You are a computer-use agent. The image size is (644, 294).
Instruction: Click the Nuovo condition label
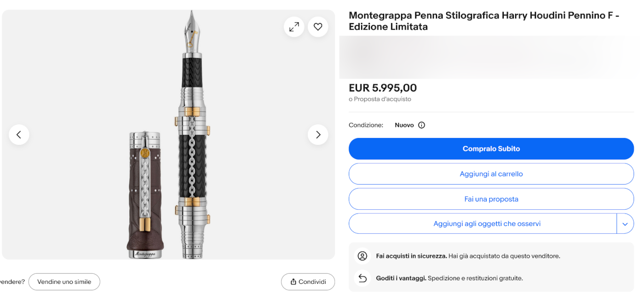click(x=404, y=125)
